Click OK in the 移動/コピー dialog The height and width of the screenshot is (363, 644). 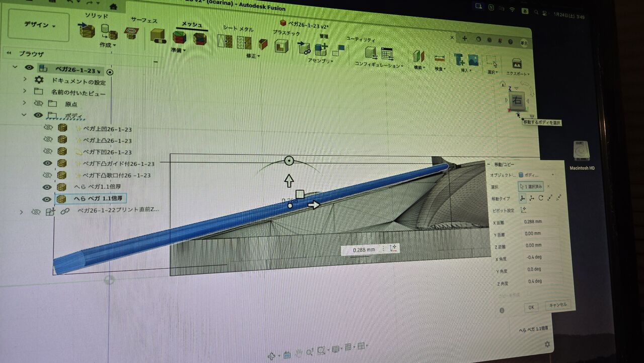(531, 307)
